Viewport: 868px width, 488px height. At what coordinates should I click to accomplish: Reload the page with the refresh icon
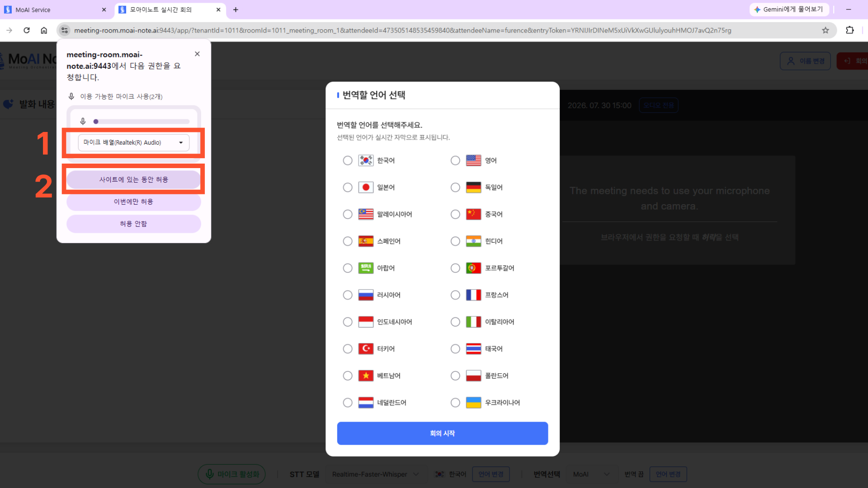click(x=27, y=30)
